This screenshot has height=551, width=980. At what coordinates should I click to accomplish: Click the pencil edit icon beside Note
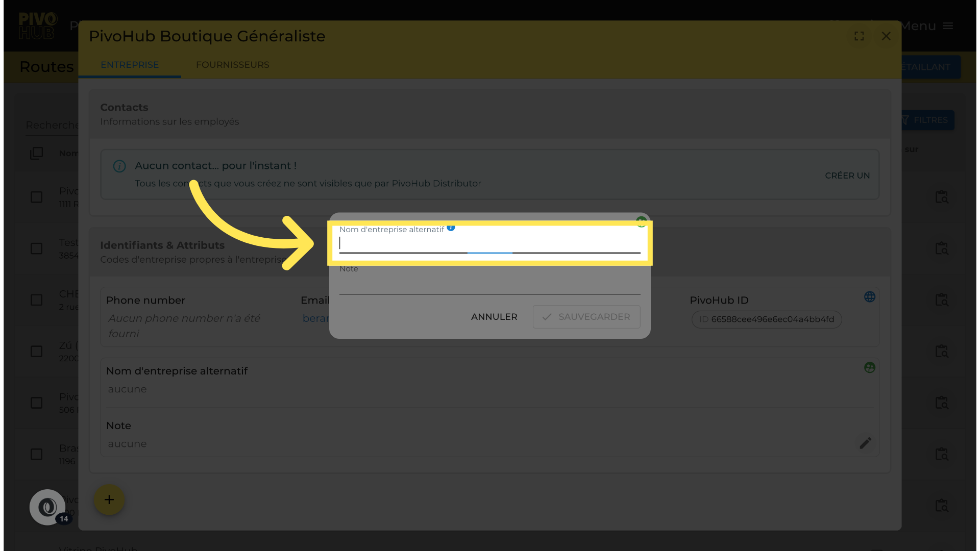coord(865,443)
